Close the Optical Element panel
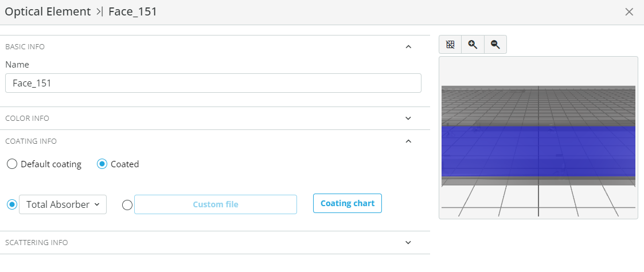This screenshot has width=644, height=272. (x=629, y=12)
